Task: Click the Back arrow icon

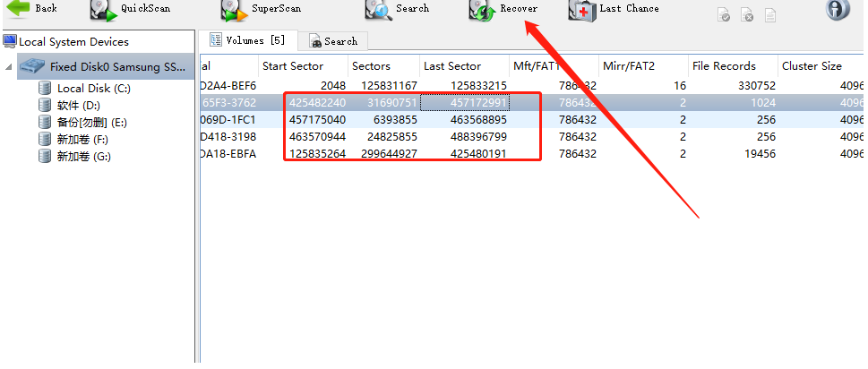Action: click(18, 8)
